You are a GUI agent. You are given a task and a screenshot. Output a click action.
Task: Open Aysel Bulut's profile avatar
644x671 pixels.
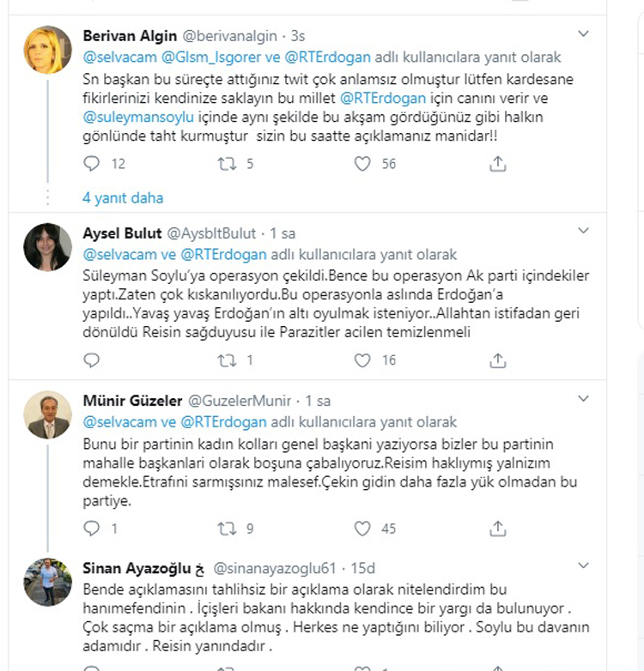pyautogui.click(x=47, y=247)
